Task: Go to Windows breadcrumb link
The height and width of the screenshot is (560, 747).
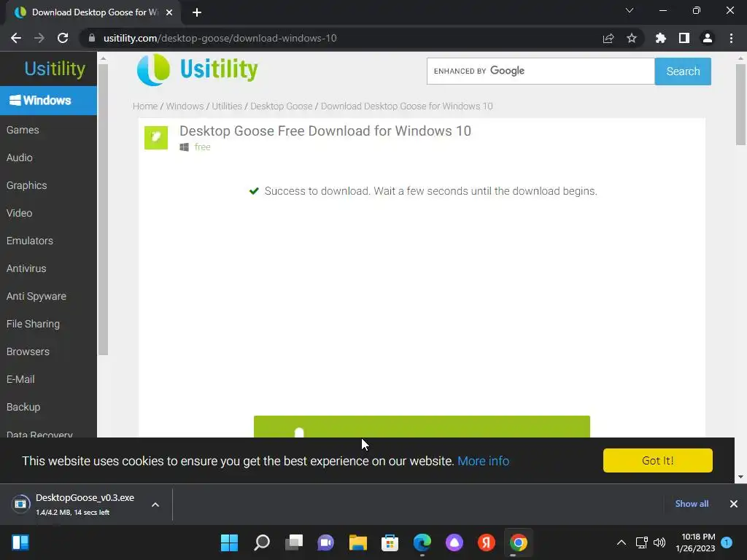Action: (185, 106)
